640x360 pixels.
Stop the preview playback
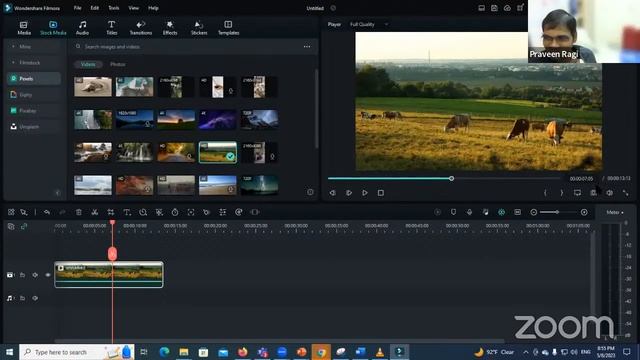(381, 193)
